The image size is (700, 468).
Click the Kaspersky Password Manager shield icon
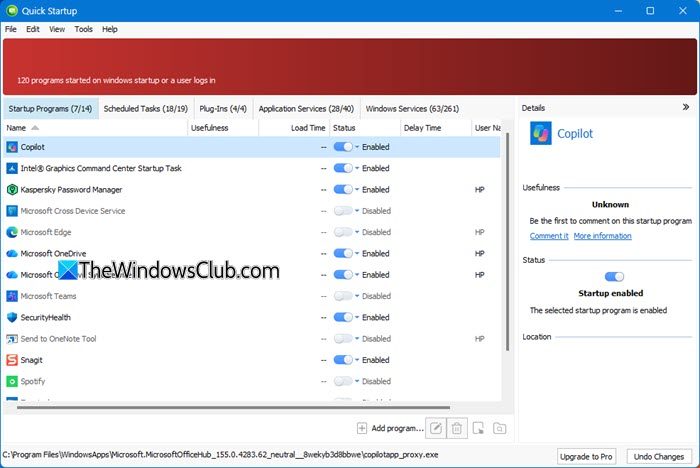pos(12,189)
